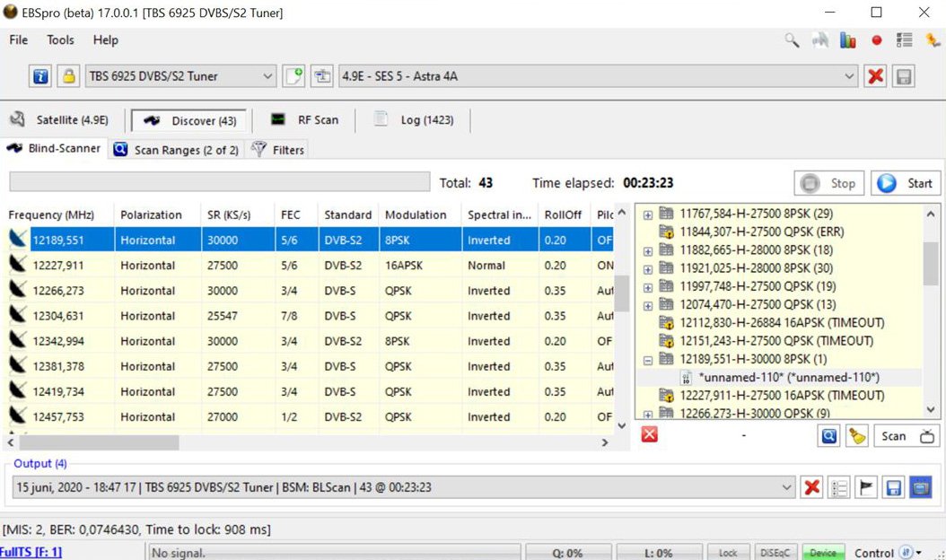Click the colored bar chart icon
946x560 pixels.
click(848, 40)
